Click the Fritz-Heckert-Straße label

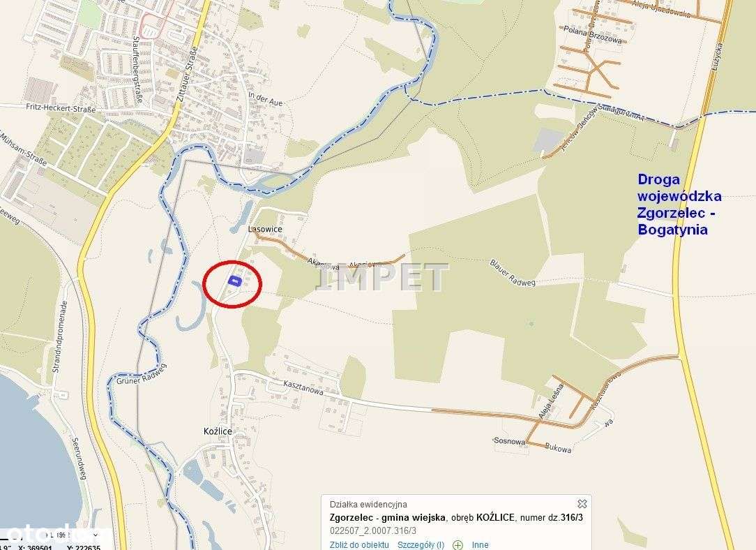[x=61, y=108]
